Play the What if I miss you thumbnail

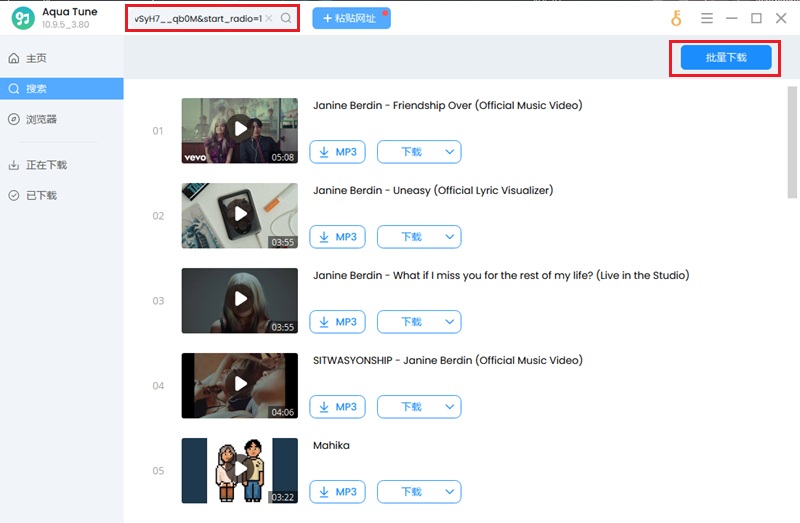240,301
